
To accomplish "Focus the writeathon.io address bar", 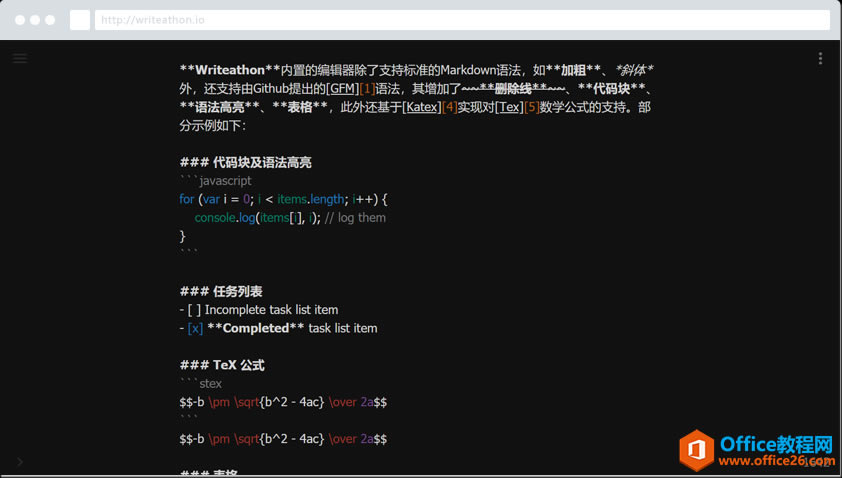I will pyautogui.click(x=462, y=20).
